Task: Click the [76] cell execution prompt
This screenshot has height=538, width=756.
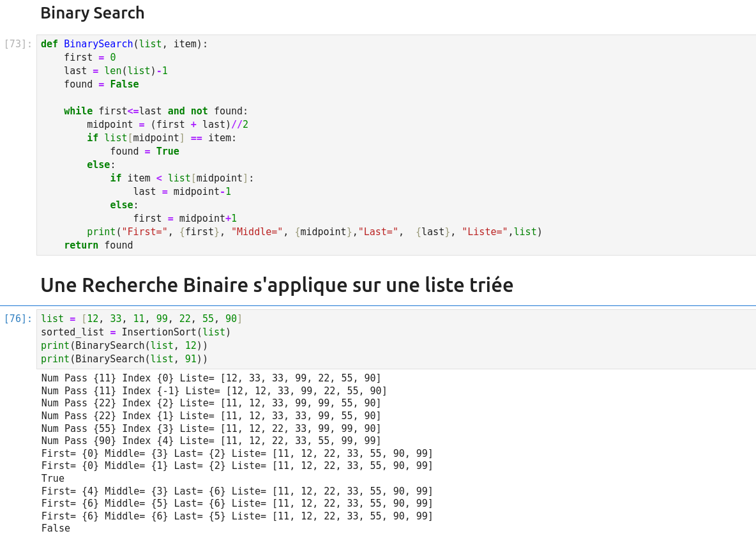Action: click(x=18, y=318)
